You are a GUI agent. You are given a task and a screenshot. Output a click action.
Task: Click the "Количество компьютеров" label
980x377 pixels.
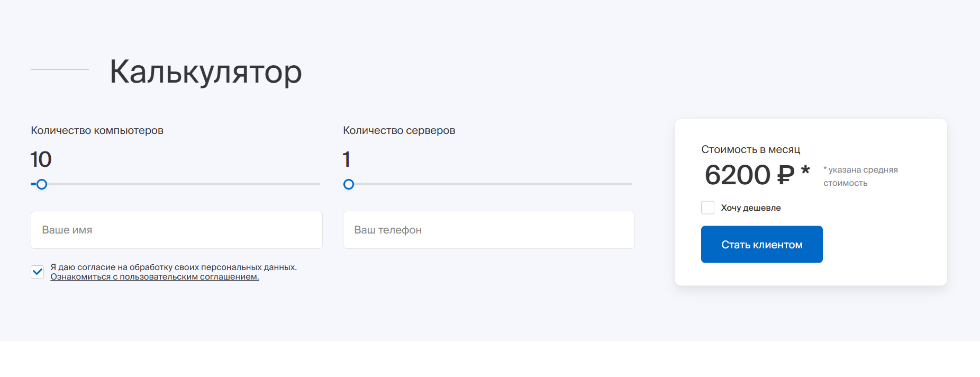(x=97, y=130)
